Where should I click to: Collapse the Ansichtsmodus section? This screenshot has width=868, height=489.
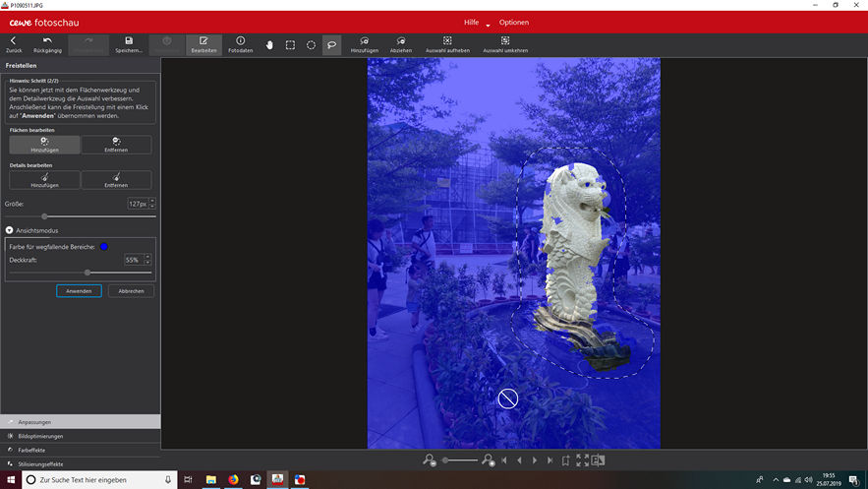point(10,229)
